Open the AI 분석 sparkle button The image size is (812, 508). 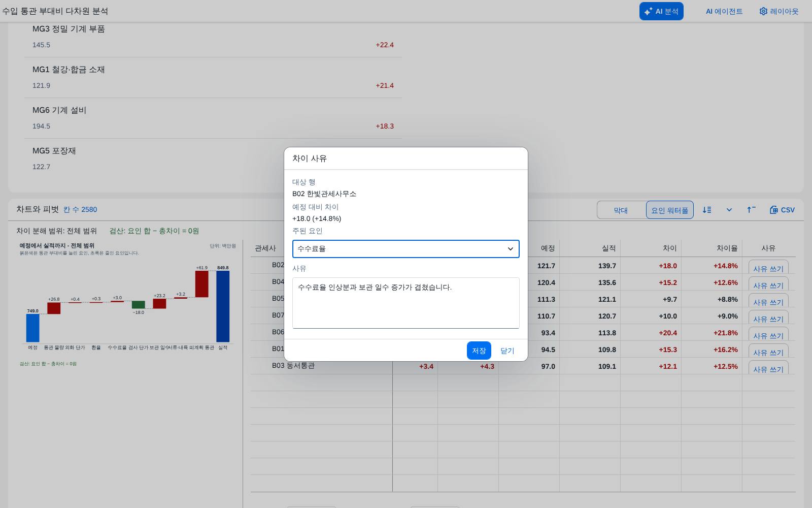point(661,11)
